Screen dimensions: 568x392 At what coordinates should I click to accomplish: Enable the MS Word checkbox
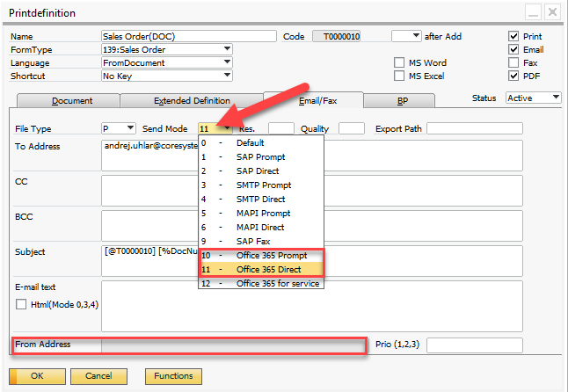(399, 62)
